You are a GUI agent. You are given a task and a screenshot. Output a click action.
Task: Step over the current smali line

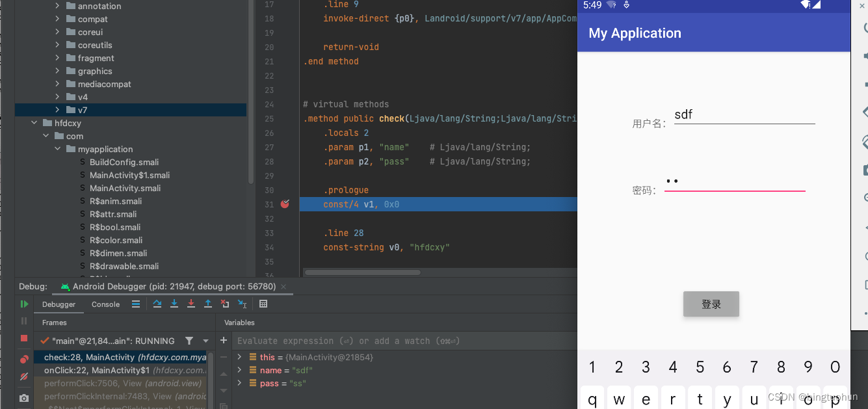tap(157, 304)
